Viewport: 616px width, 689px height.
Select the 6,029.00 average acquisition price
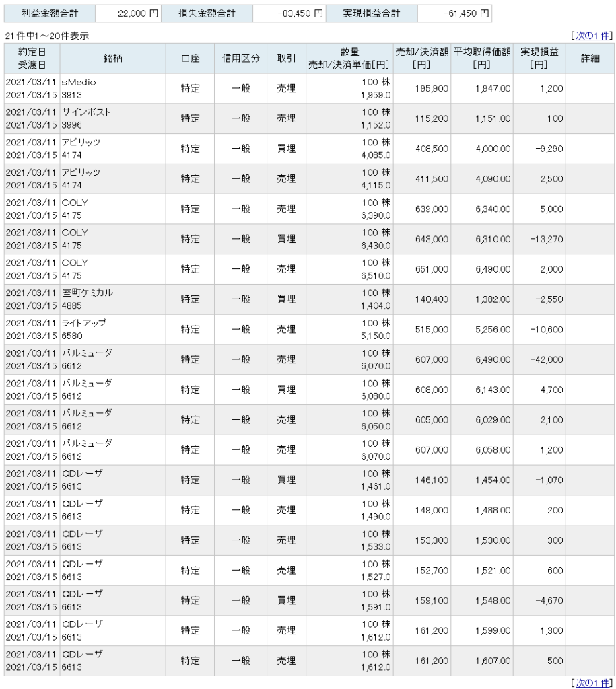coord(493,420)
